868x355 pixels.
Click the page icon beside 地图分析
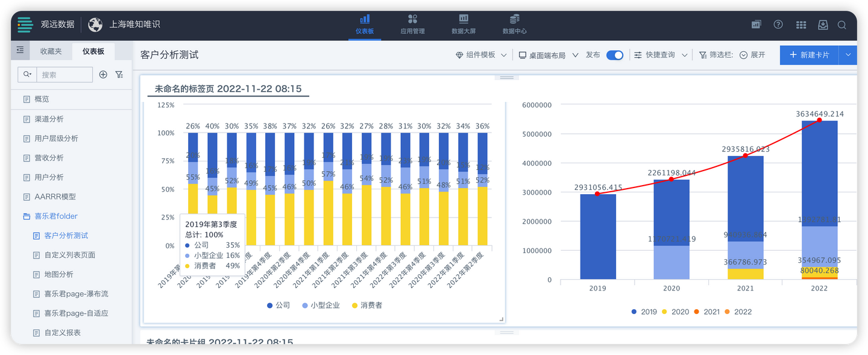(x=36, y=274)
